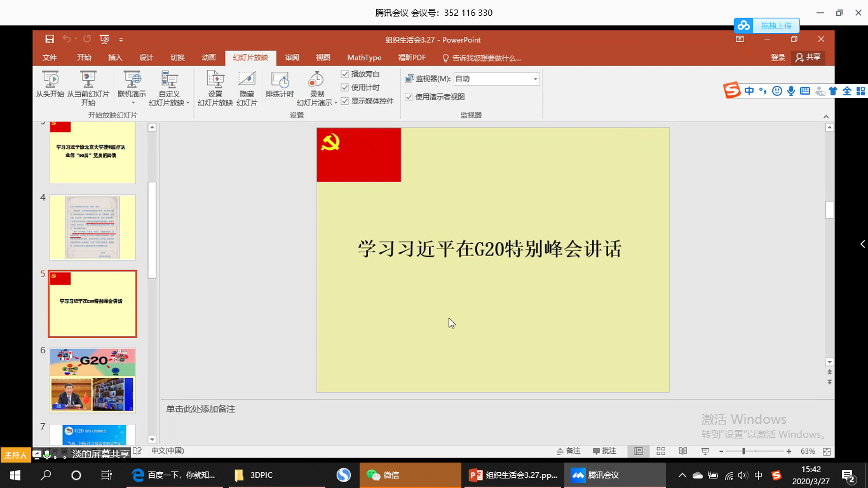Click the Share (共享) button
The width and height of the screenshot is (868, 488).
tap(808, 57)
